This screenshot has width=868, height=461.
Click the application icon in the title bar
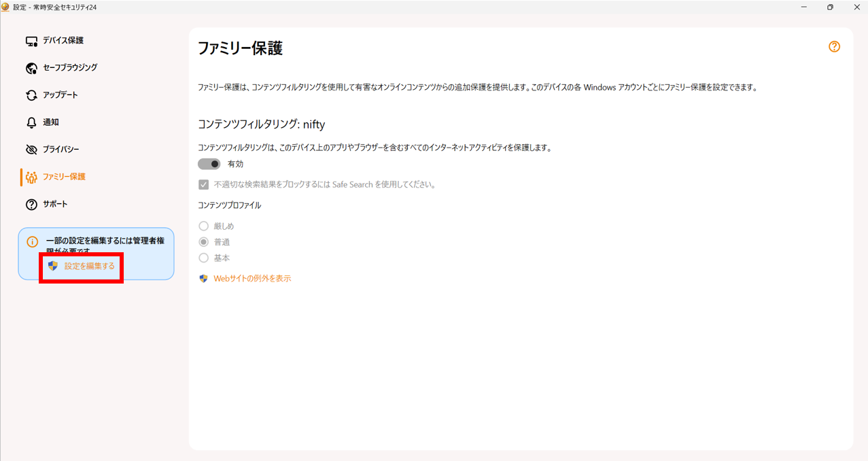7,7
